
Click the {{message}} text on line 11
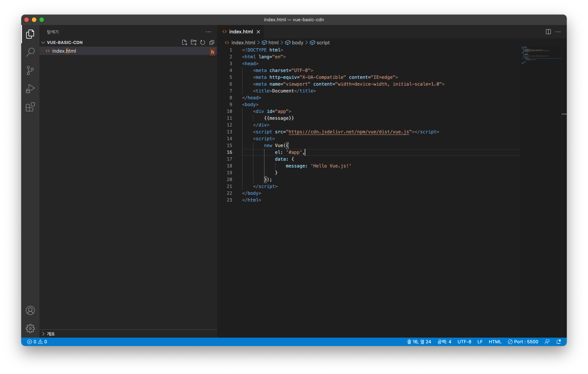pos(279,118)
